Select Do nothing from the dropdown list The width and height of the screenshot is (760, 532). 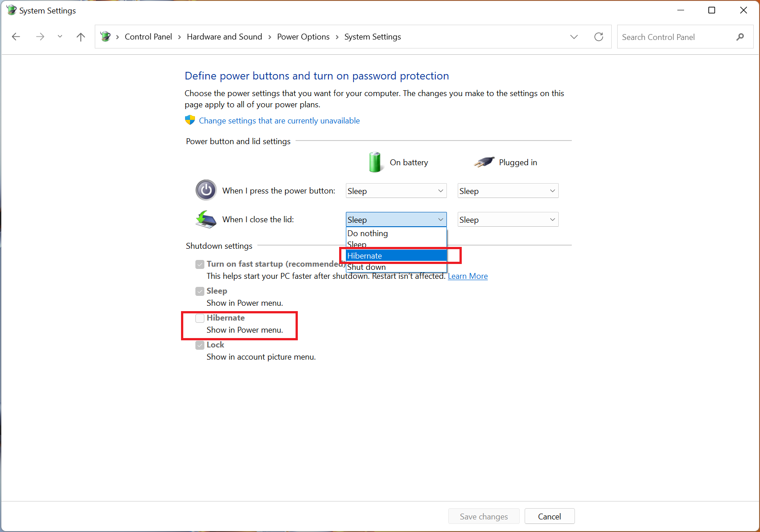click(x=396, y=233)
